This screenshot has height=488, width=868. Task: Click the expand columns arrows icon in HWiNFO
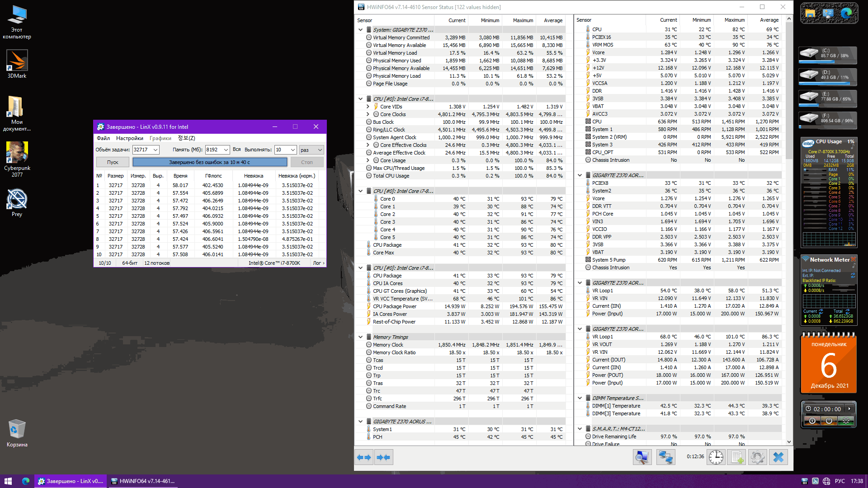point(363,457)
